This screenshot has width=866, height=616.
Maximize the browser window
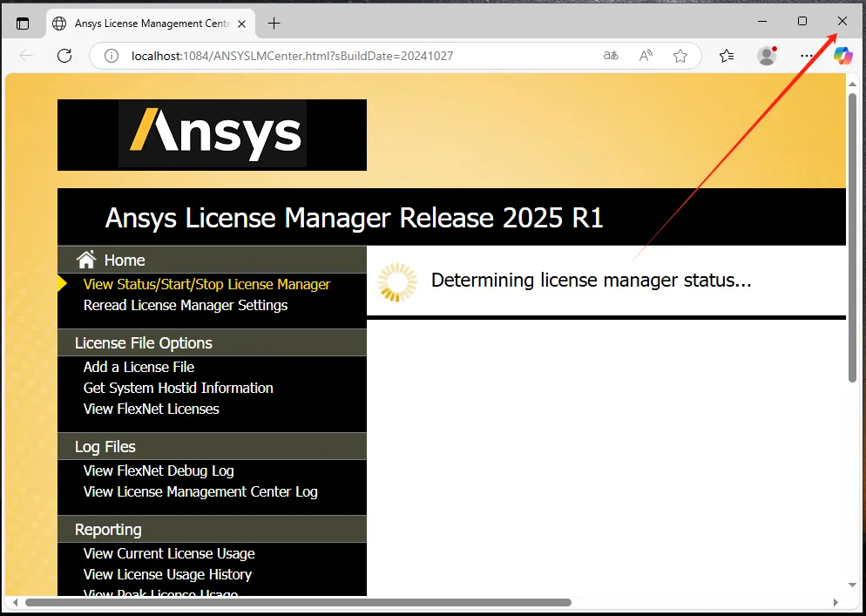tap(802, 21)
